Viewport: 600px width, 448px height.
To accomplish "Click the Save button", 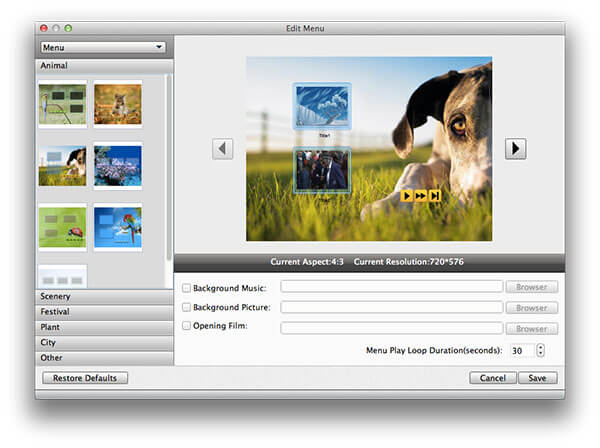I will click(x=538, y=378).
